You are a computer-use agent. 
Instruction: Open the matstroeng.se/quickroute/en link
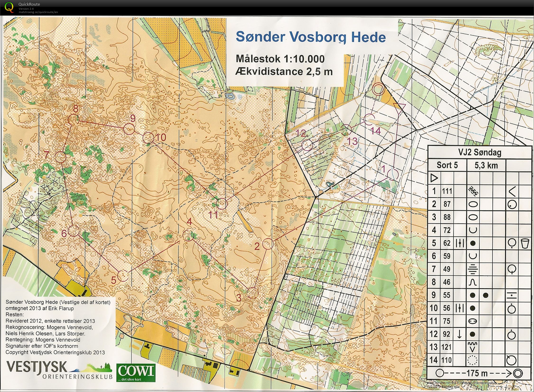tap(38, 12)
